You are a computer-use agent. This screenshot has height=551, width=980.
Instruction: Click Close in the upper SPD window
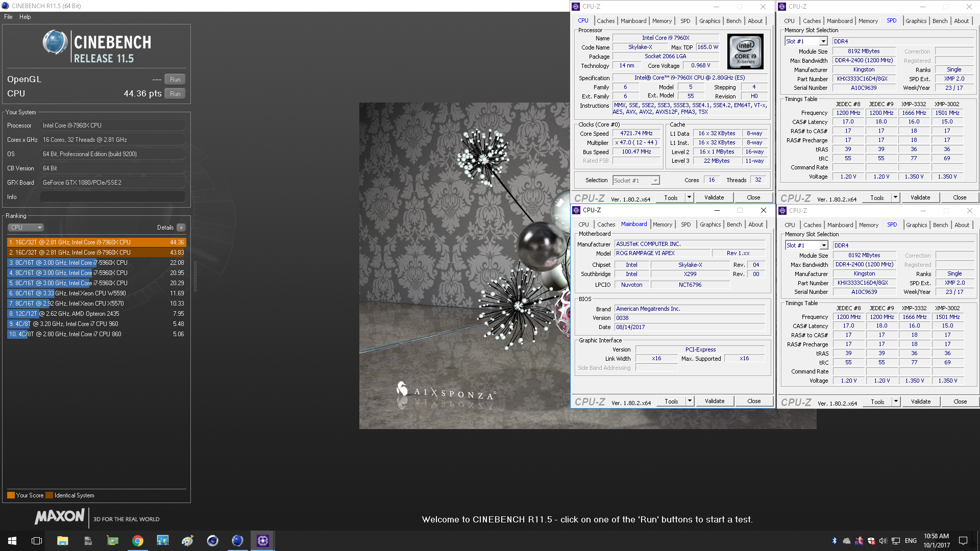[960, 197]
